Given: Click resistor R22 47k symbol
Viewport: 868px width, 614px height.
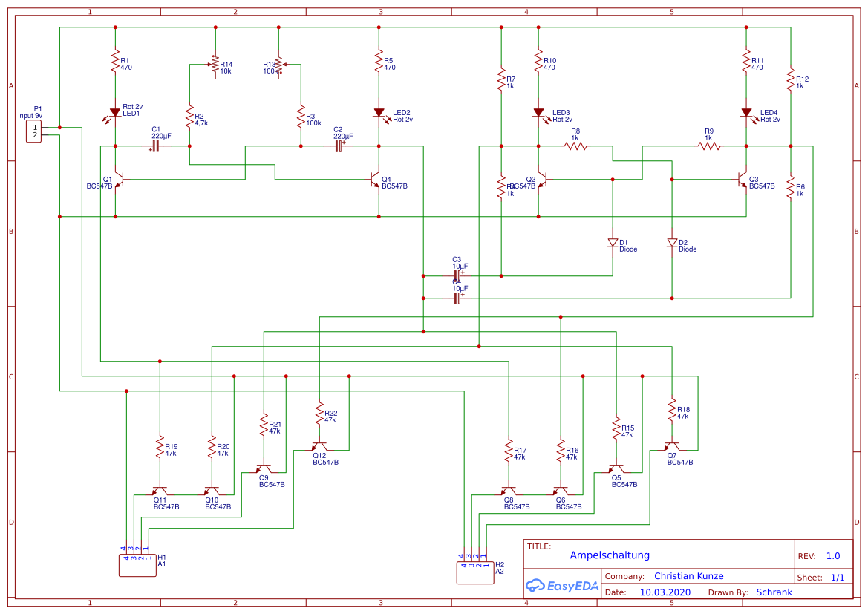Looking at the screenshot, I should (x=319, y=414).
